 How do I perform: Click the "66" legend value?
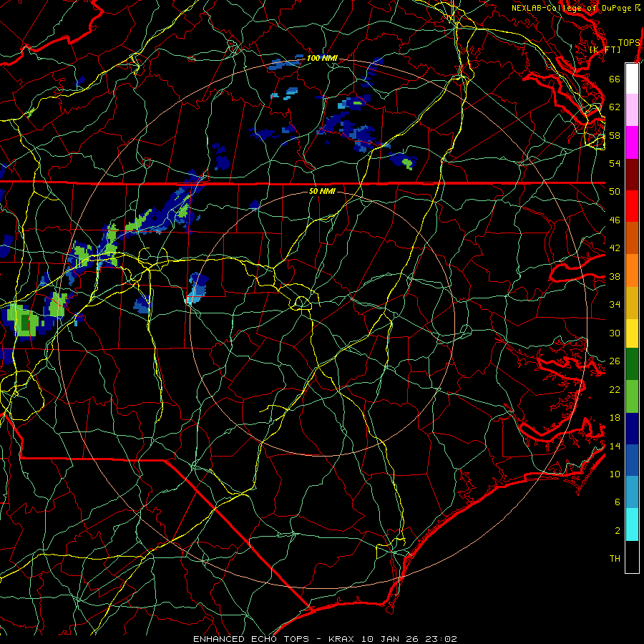point(615,79)
